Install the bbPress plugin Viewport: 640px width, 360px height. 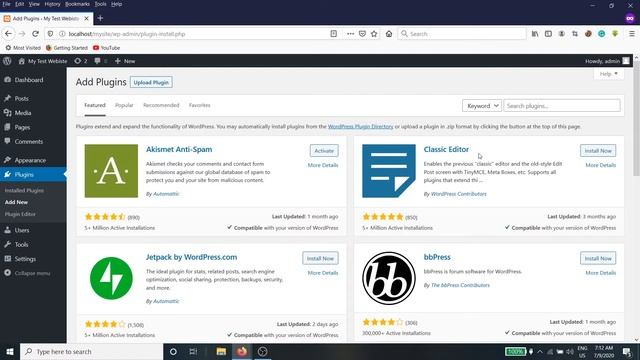598,258
